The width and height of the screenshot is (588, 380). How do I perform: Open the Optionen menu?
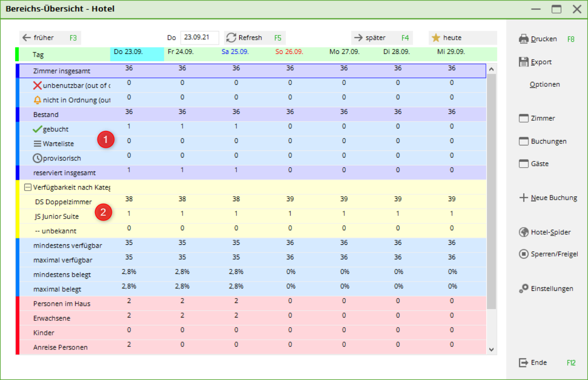(544, 84)
